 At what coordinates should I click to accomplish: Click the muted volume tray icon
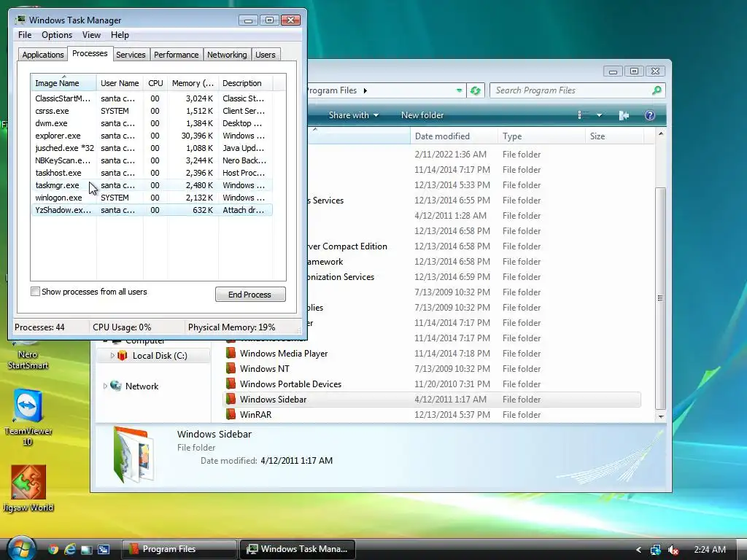tap(673, 550)
